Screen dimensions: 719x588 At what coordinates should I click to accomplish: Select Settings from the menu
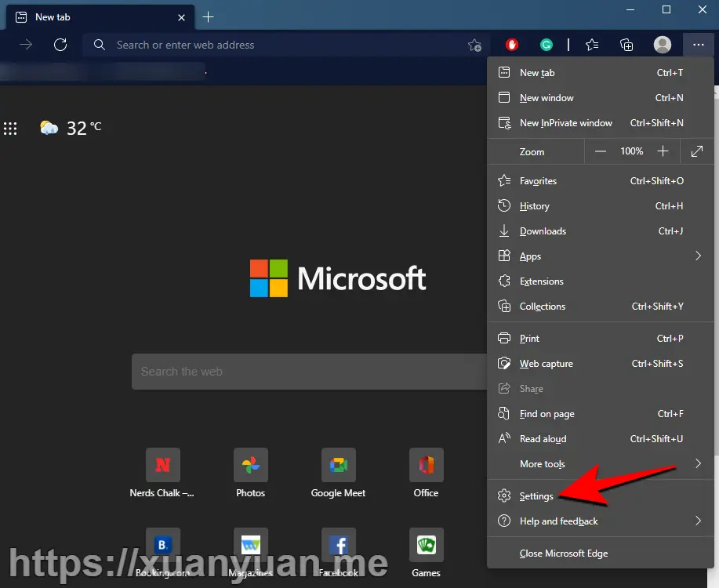pyautogui.click(x=537, y=495)
